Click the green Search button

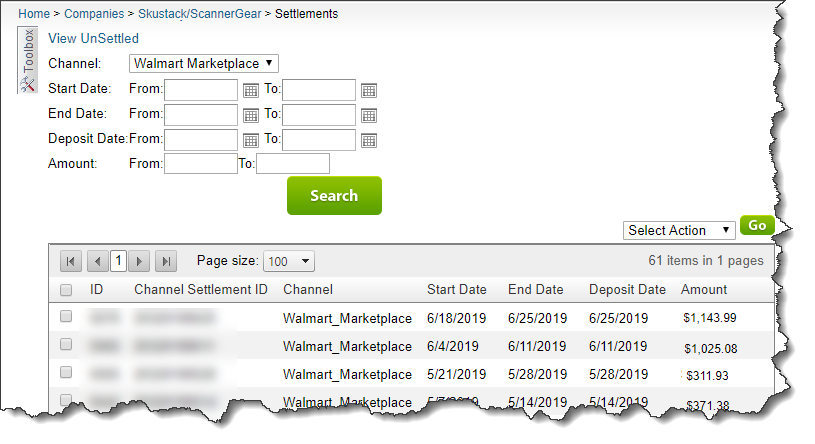[334, 195]
